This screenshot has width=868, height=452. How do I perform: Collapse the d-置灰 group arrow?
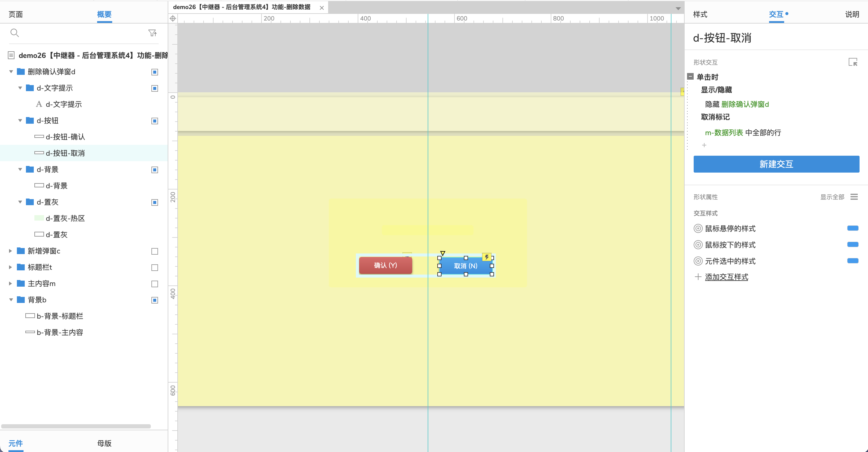(20, 202)
